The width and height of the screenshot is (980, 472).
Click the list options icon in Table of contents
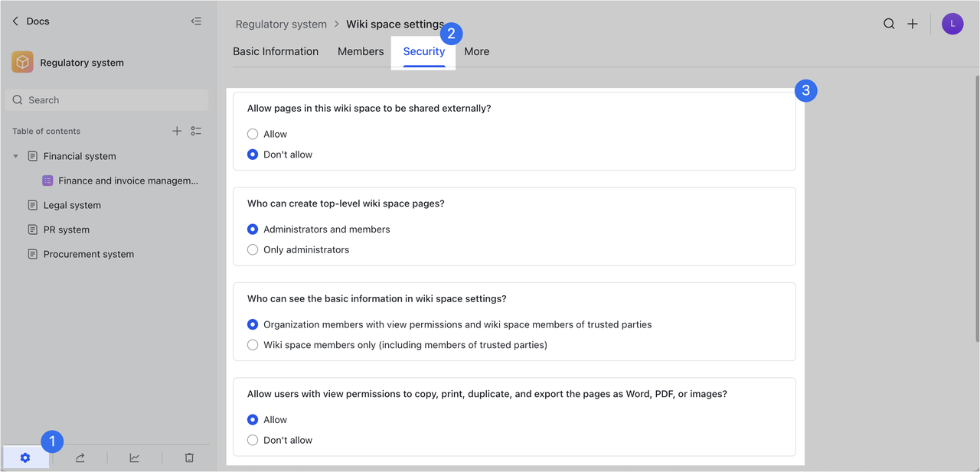pyautogui.click(x=196, y=131)
